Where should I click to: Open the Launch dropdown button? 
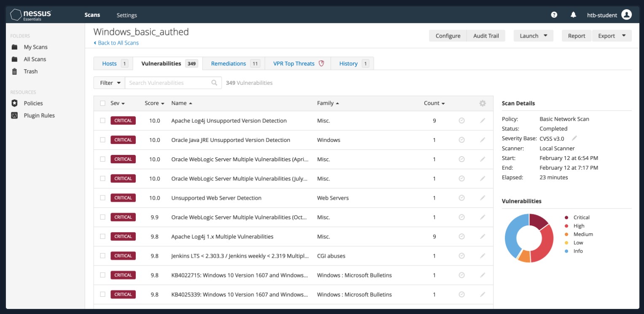[533, 36]
